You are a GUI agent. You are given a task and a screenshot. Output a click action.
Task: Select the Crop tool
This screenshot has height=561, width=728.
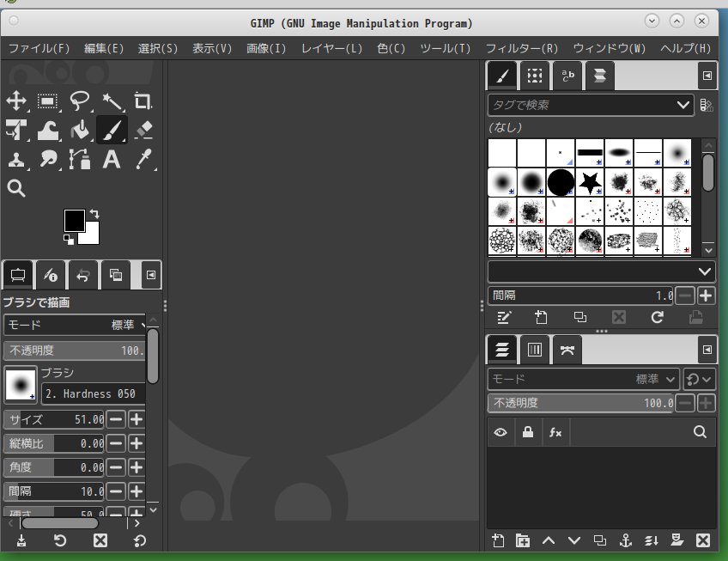143,101
